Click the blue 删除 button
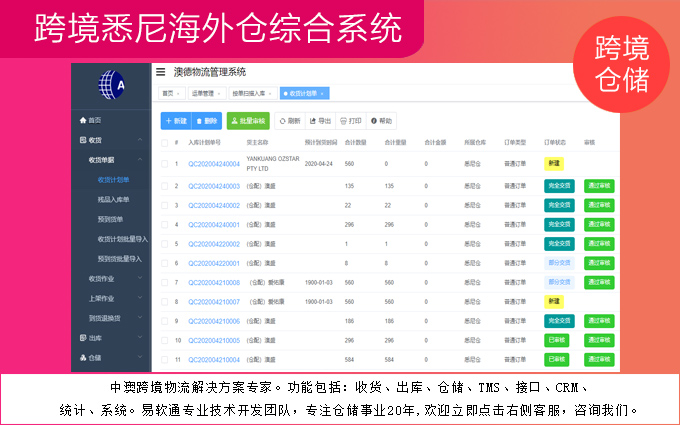The width and height of the screenshot is (680, 425). pos(205,120)
